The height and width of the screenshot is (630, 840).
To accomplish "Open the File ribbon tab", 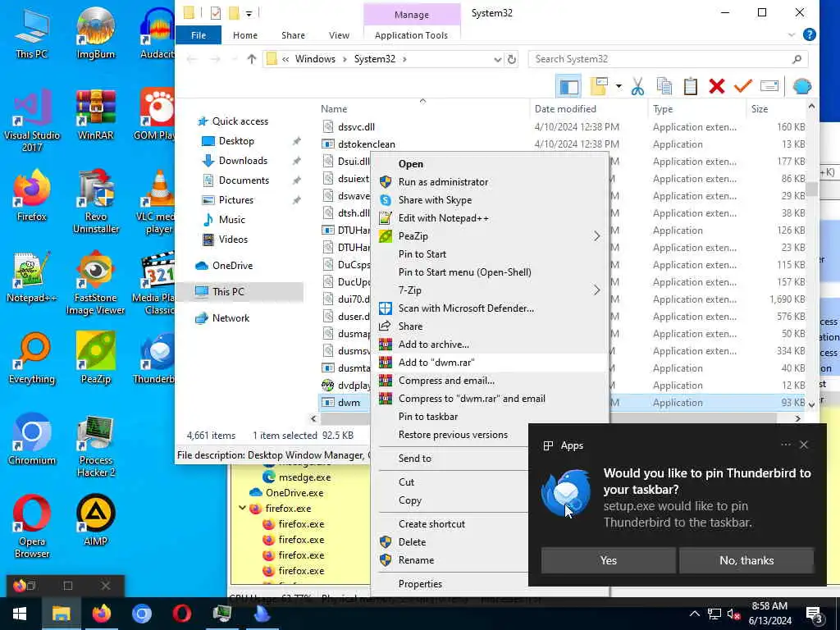I will click(199, 35).
